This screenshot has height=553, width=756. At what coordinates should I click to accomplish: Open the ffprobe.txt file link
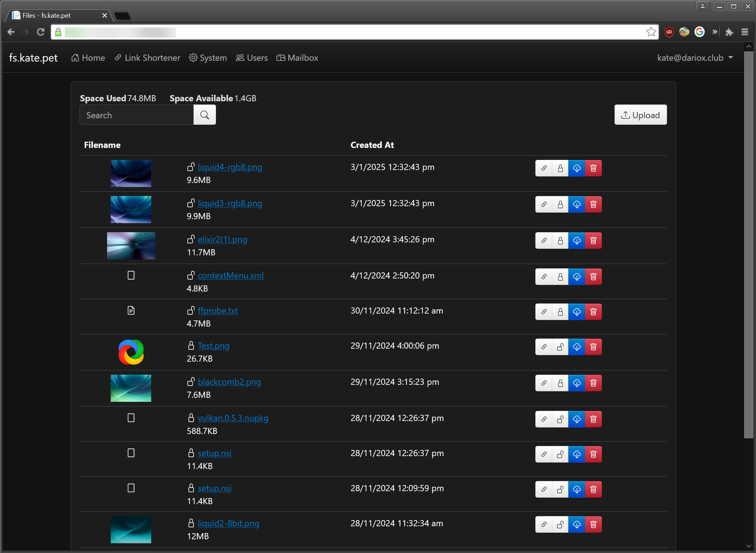click(x=218, y=311)
